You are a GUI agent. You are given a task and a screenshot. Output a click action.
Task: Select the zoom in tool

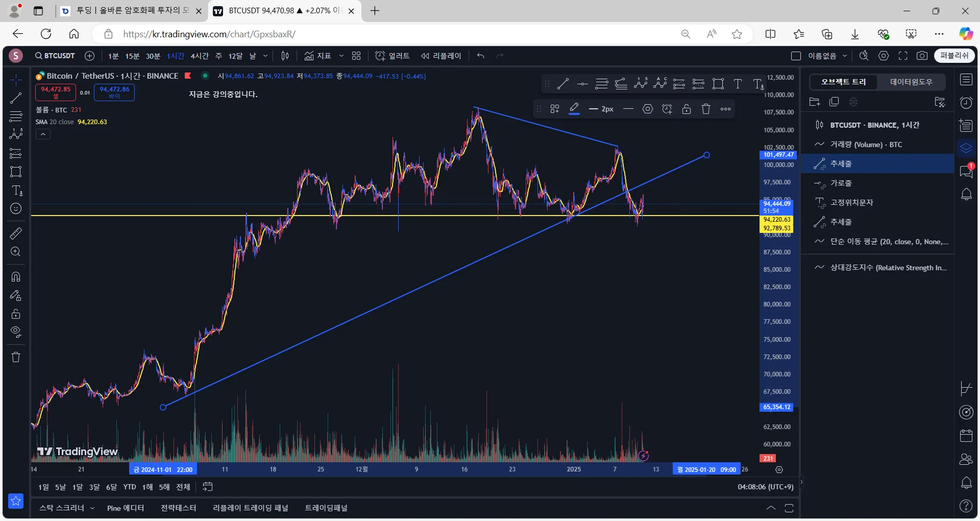(16, 252)
